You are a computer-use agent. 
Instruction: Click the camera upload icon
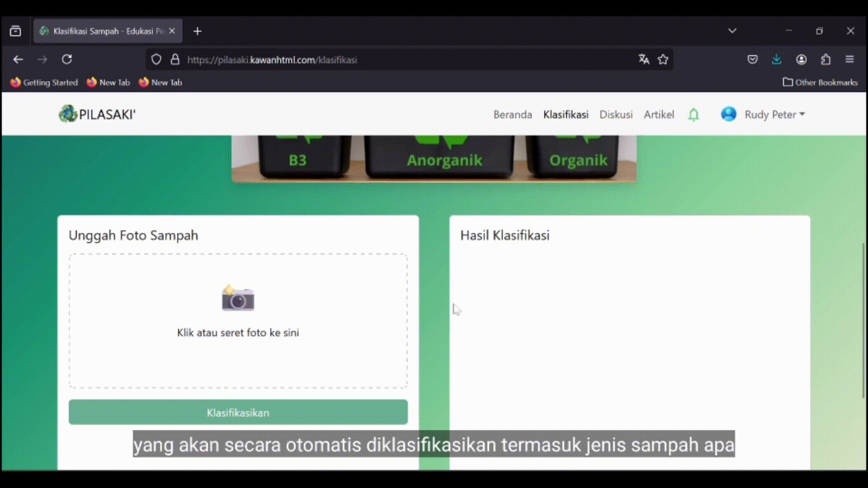pyautogui.click(x=238, y=299)
